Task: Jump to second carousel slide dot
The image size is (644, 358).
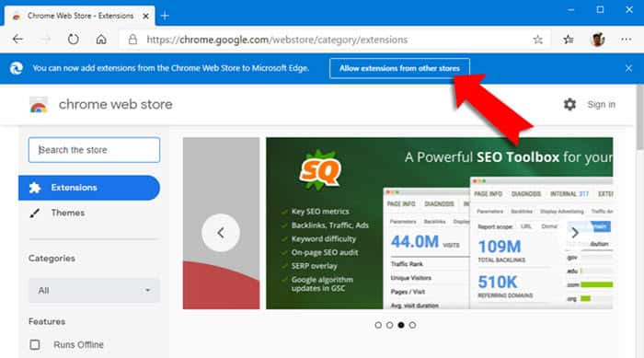Action: pyautogui.click(x=390, y=325)
